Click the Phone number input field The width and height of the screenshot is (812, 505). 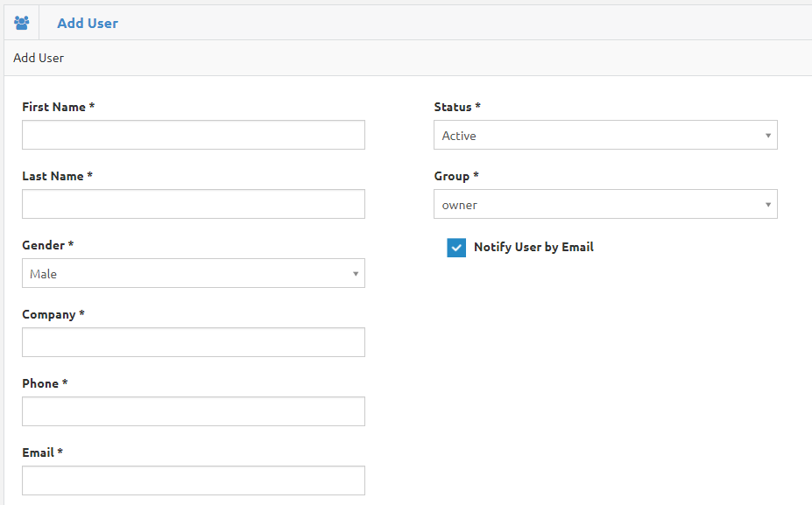193,411
